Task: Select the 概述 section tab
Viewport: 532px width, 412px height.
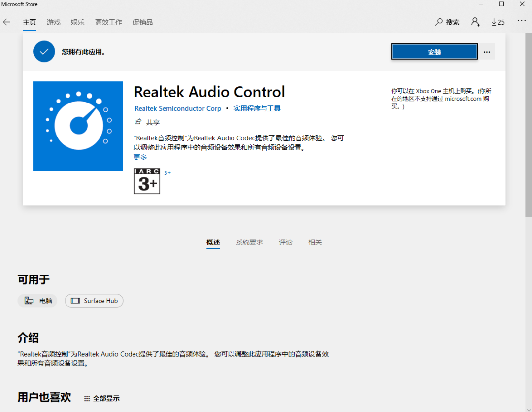Action: coord(213,242)
